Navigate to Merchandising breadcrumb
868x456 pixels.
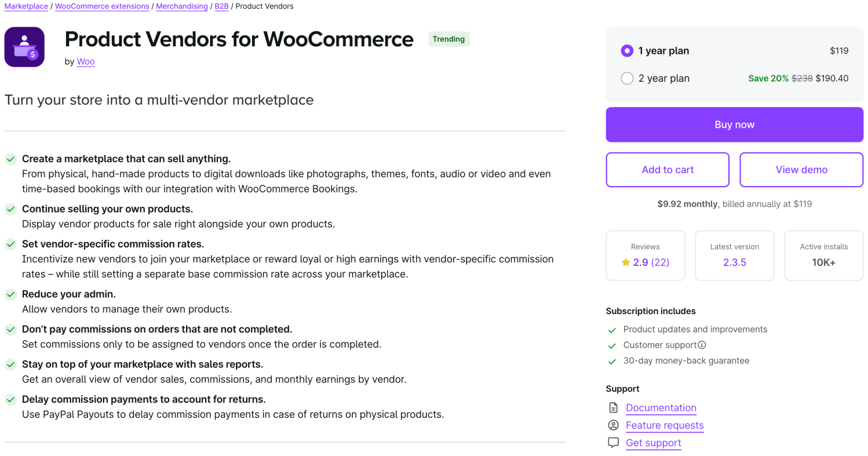[182, 6]
